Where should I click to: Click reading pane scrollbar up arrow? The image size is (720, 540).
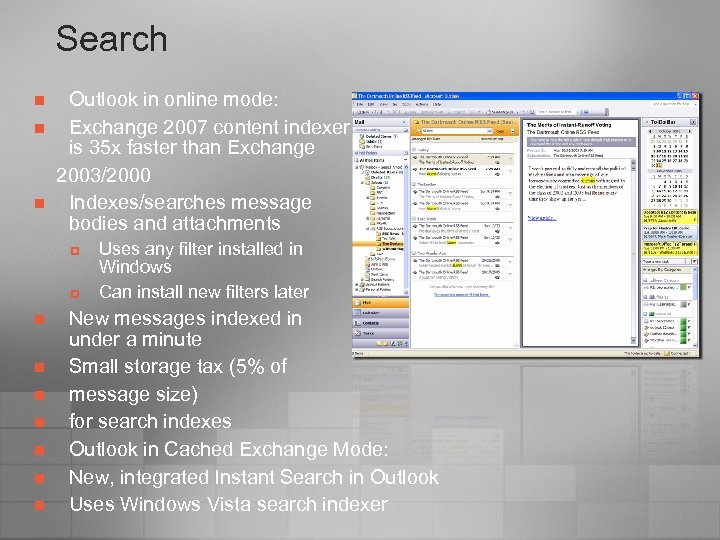pos(634,163)
